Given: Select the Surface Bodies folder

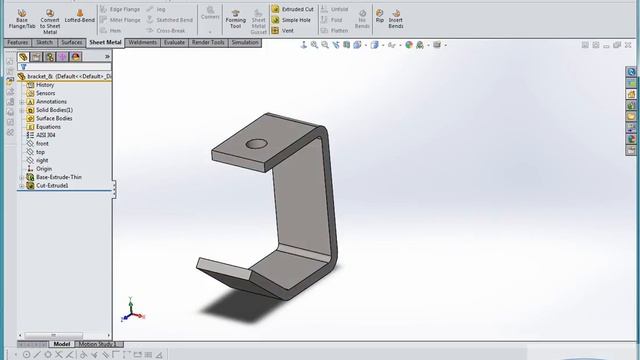Looking at the screenshot, I should 49,118.
